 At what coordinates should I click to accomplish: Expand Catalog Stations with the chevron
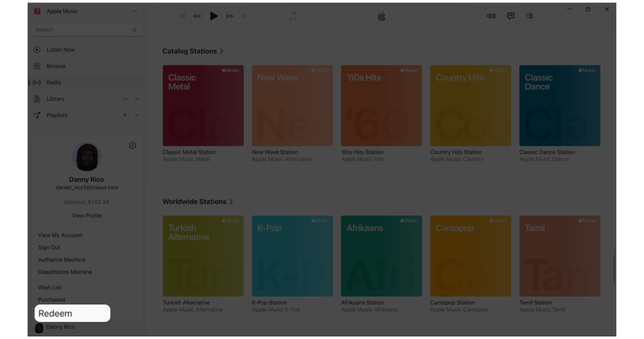tap(222, 52)
